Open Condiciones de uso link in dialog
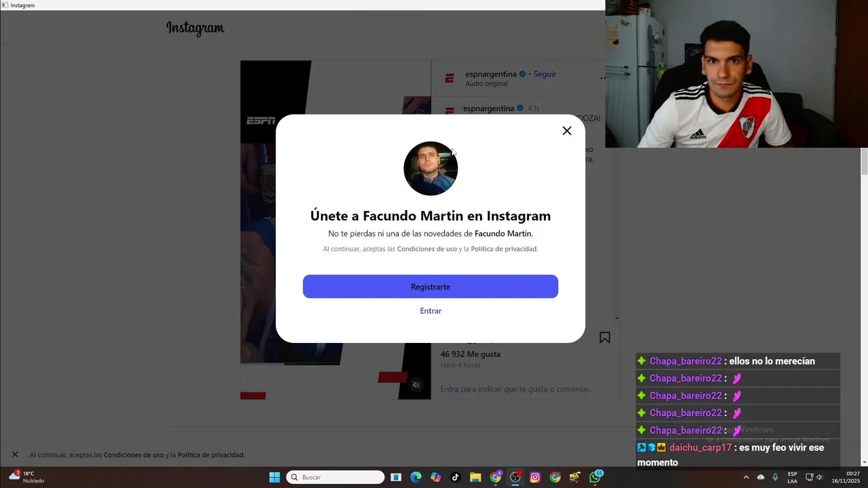The image size is (868, 488). 427,249
